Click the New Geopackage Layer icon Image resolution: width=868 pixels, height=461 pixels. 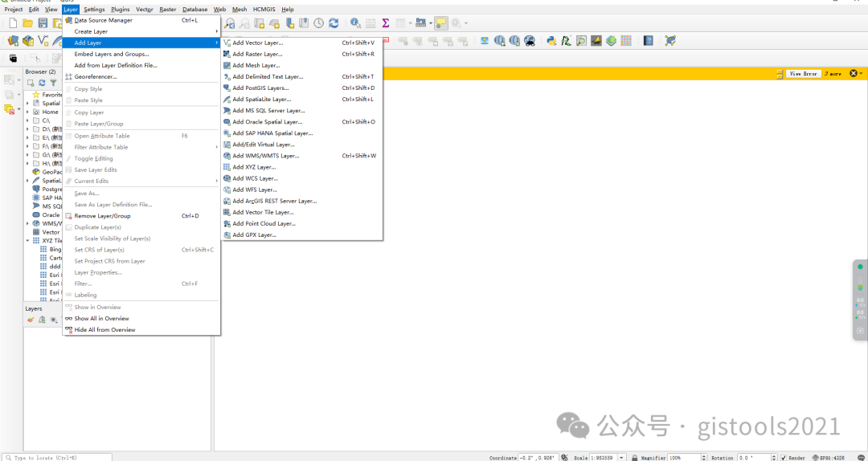pos(28,40)
